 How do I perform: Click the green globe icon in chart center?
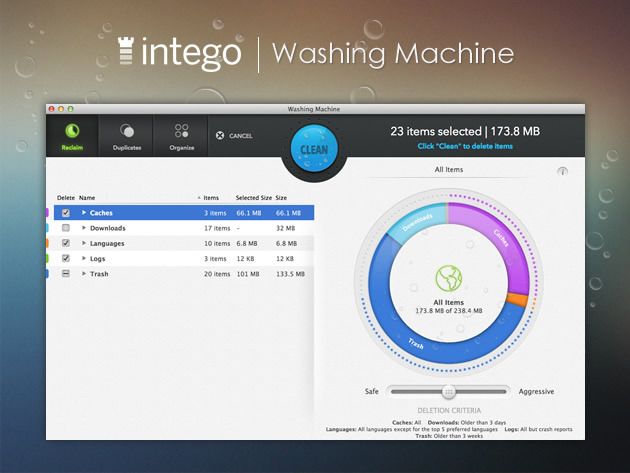coord(448,280)
